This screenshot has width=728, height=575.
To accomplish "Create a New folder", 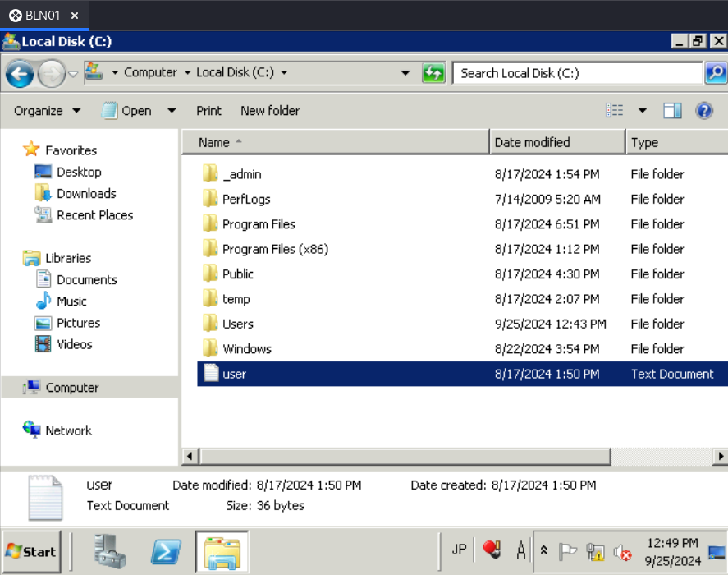I will click(270, 111).
